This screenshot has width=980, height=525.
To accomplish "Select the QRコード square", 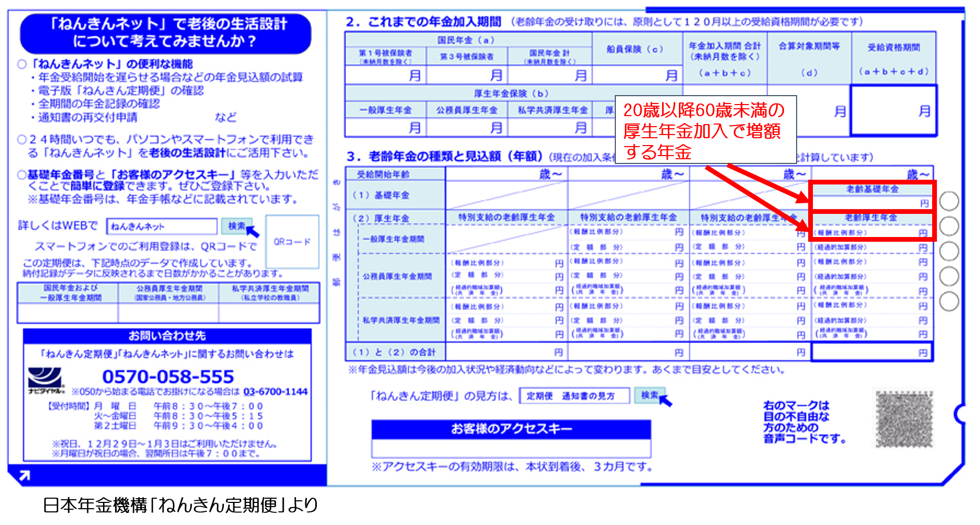I will click(x=292, y=241).
